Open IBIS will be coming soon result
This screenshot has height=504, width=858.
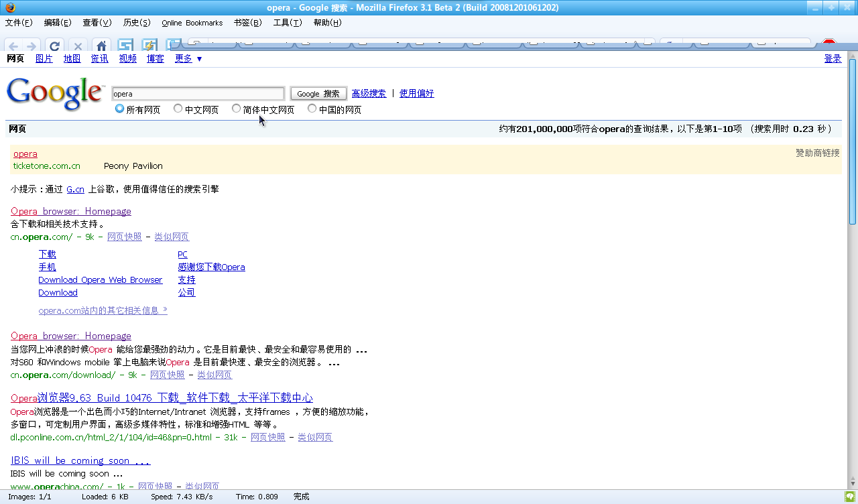(x=80, y=461)
